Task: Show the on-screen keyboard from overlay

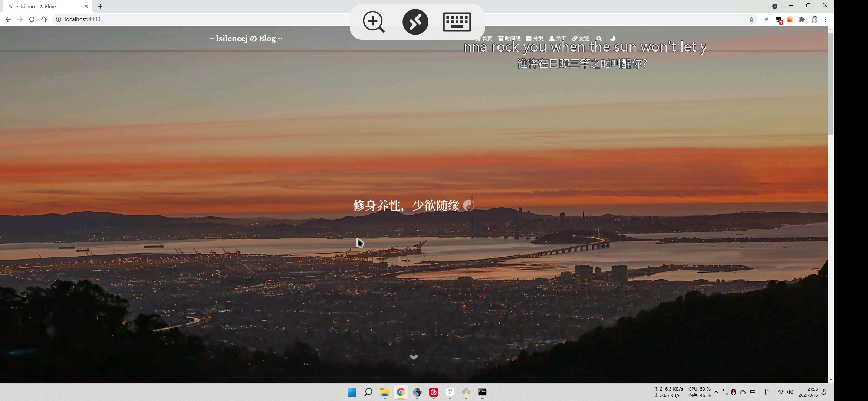Action: coord(457,22)
